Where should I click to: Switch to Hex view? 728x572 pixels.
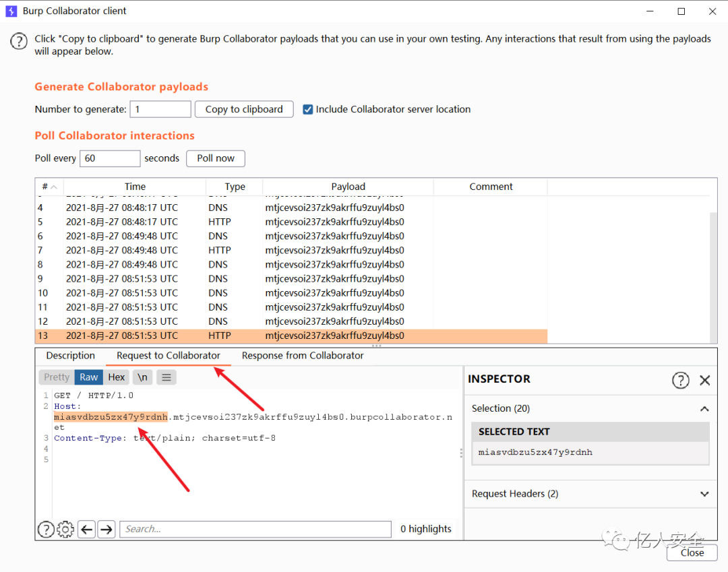click(x=116, y=377)
